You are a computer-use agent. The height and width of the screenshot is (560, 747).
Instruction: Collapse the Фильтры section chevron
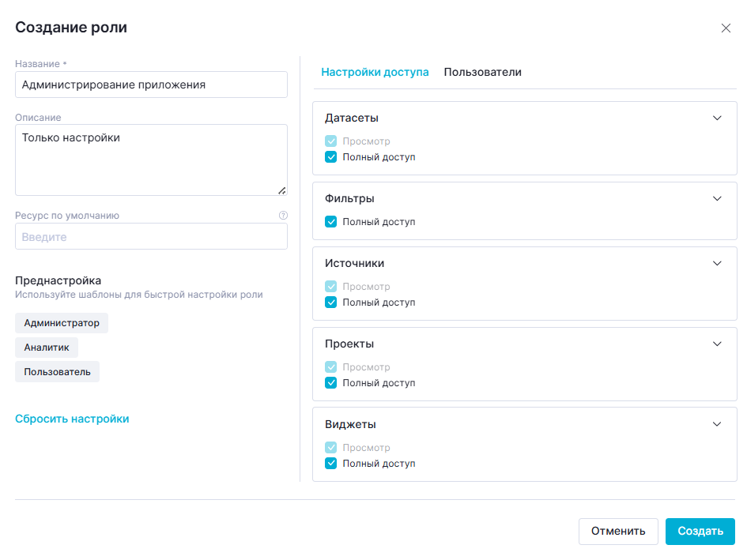(x=717, y=198)
